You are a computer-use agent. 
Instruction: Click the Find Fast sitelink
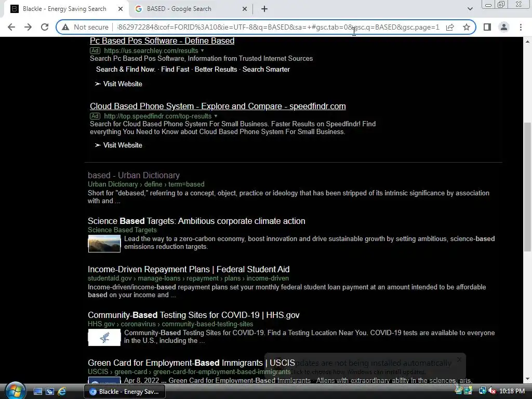(x=175, y=69)
